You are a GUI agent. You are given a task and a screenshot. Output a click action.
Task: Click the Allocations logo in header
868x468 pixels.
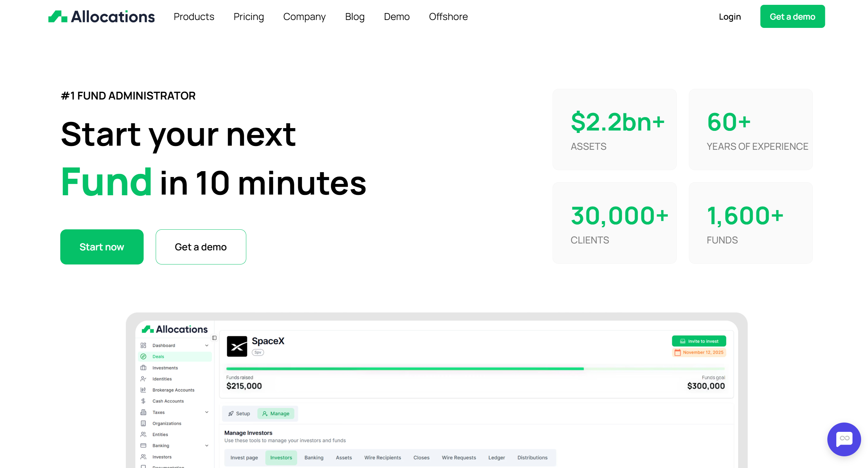[x=101, y=17]
